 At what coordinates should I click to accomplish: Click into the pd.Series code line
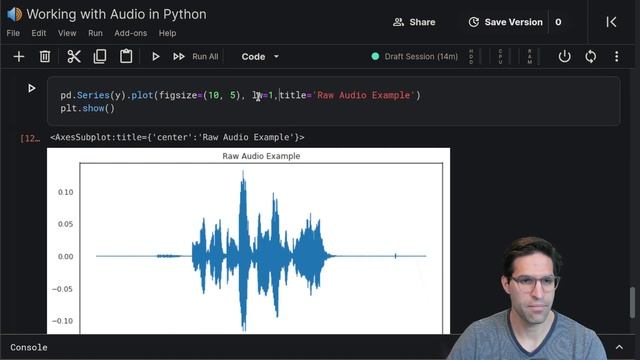click(240, 95)
